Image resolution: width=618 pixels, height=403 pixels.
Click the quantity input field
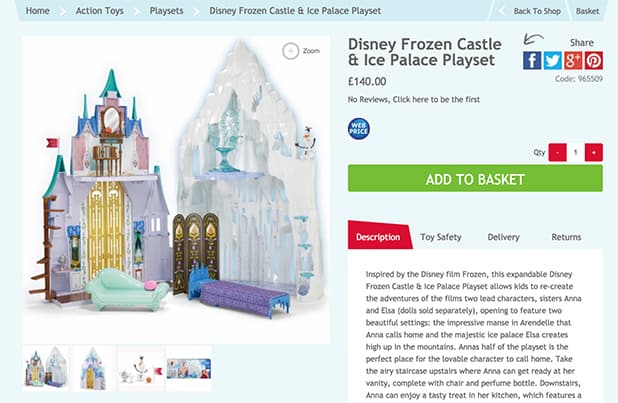(575, 152)
